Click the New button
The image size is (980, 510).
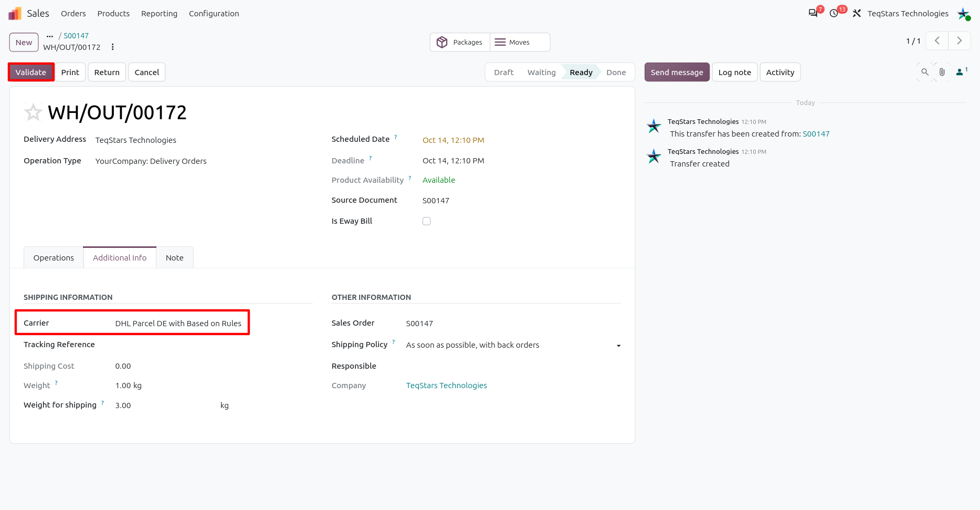click(x=24, y=43)
